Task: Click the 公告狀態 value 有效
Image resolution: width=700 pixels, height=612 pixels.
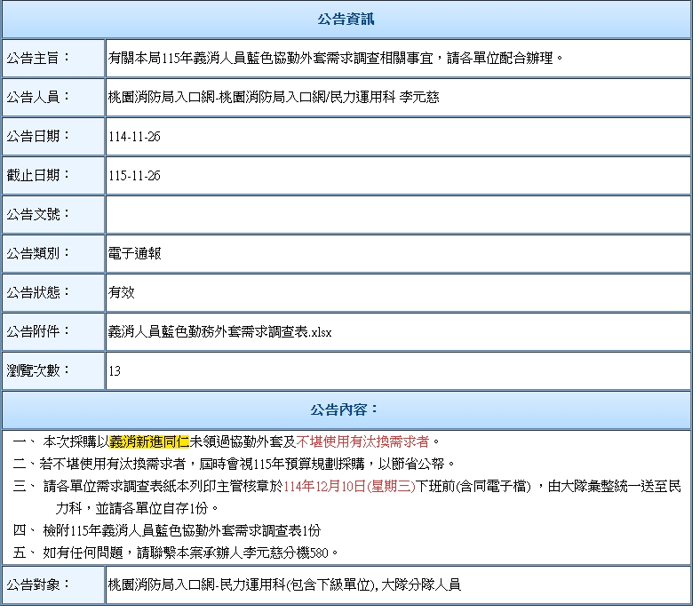Action: coord(122,292)
